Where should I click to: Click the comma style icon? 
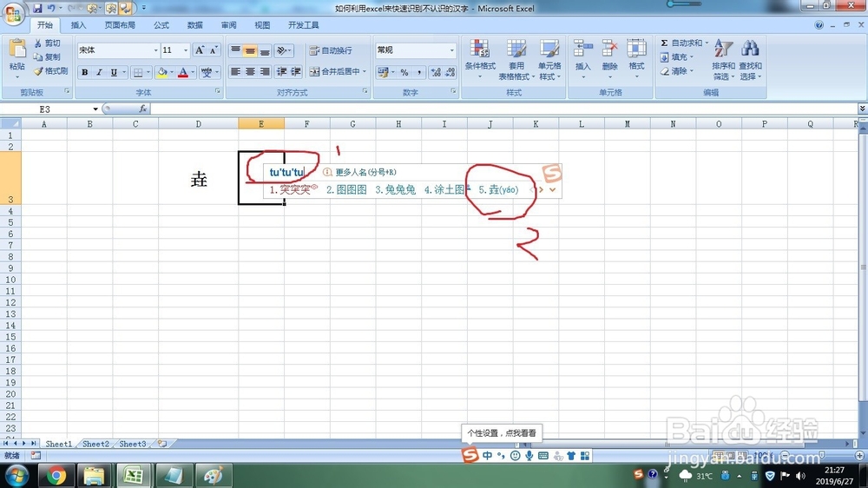tap(419, 72)
